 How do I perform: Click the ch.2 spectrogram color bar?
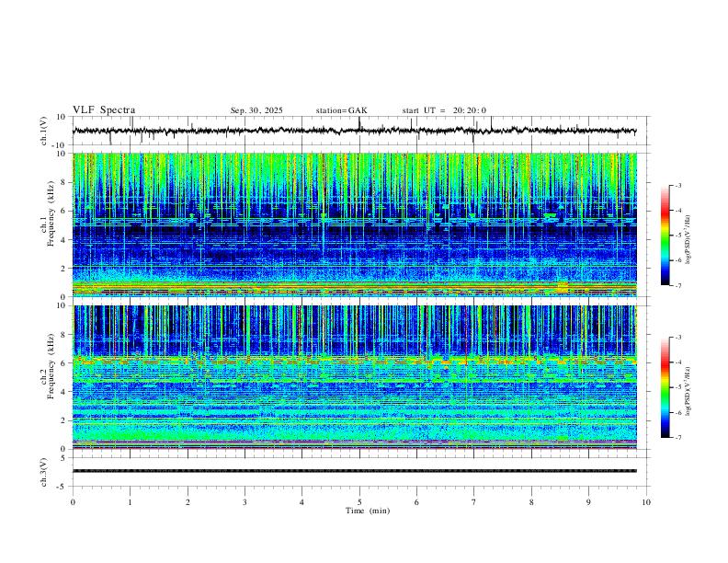(x=665, y=387)
